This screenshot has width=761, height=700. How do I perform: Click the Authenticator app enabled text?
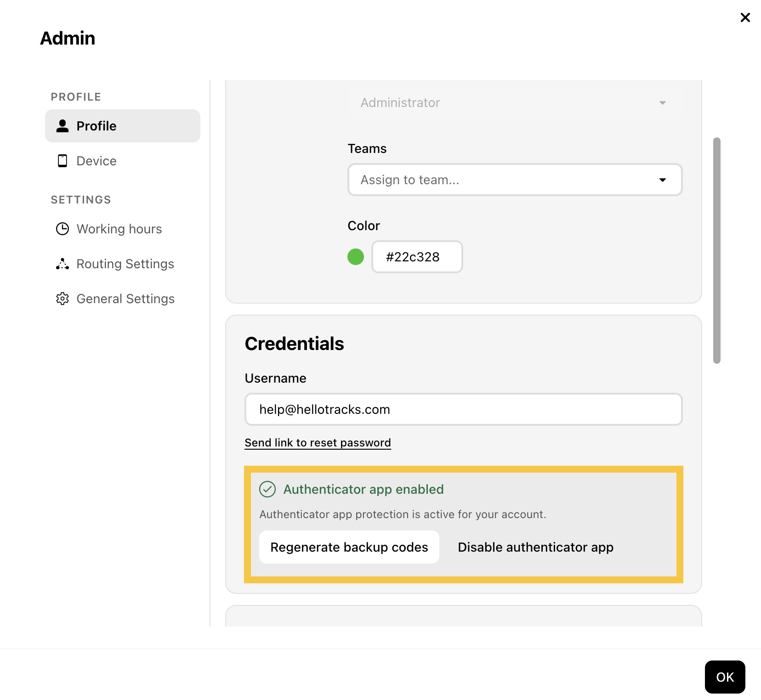tap(363, 489)
